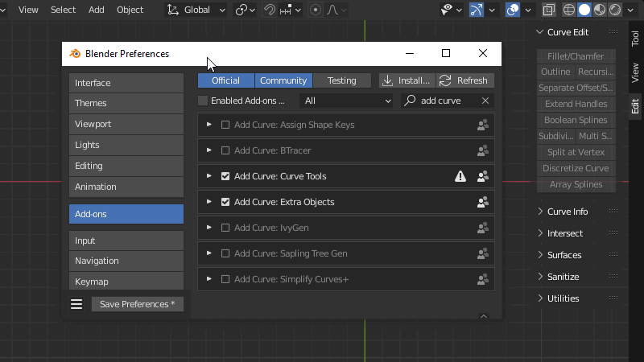
Task: Click the Curve Tools warning icon
Action: (460, 176)
